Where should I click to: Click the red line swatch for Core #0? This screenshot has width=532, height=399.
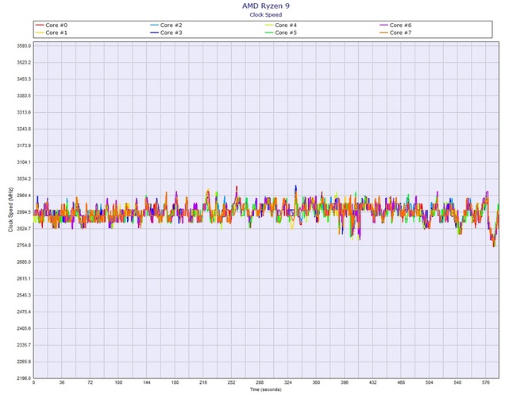click(40, 25)
